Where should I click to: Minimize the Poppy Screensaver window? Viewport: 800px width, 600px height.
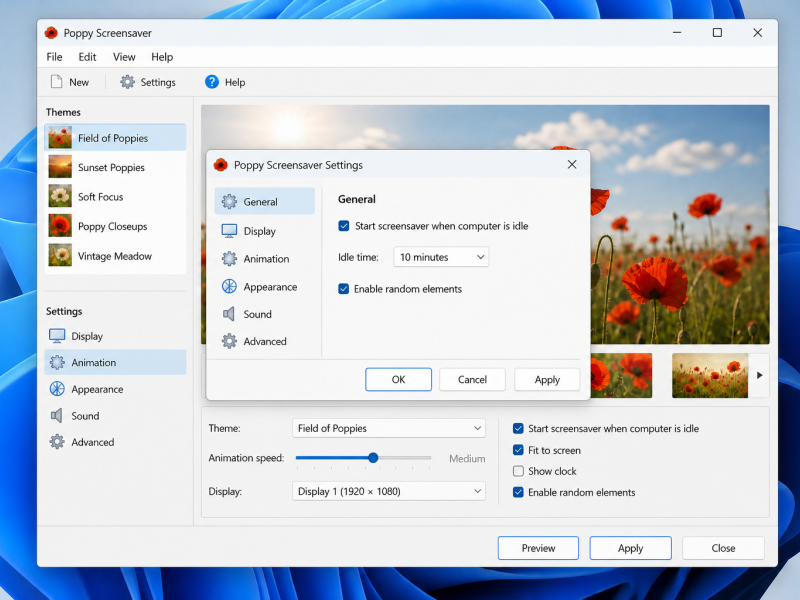click(677, 33)
